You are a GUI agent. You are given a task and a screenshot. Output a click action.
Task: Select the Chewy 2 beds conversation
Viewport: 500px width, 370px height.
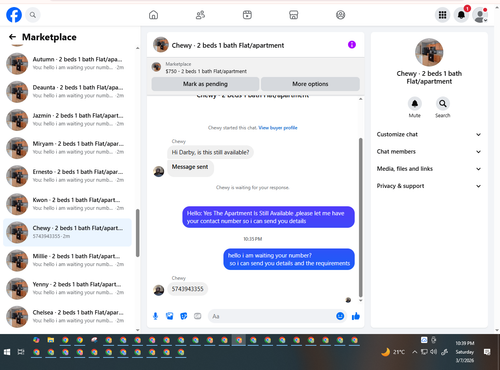pos(67,232)
